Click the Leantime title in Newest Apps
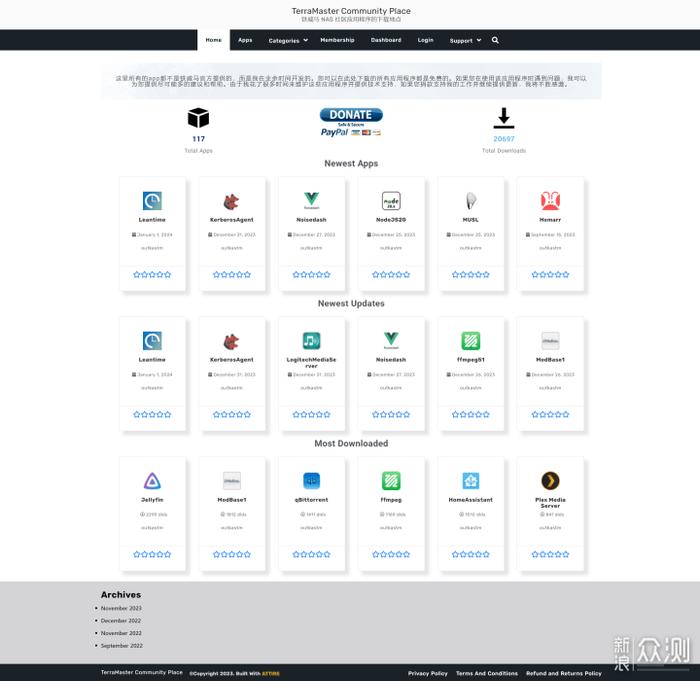 [152, 220]
